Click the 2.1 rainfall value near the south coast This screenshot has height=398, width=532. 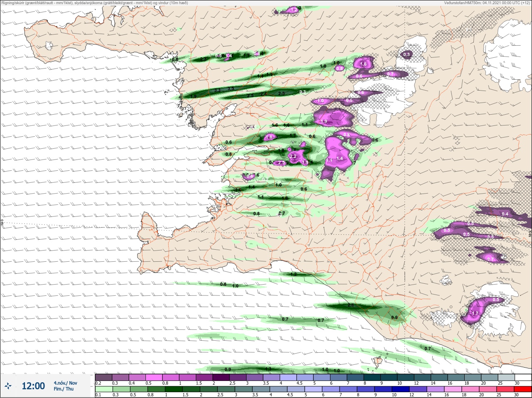click(350, 305)
